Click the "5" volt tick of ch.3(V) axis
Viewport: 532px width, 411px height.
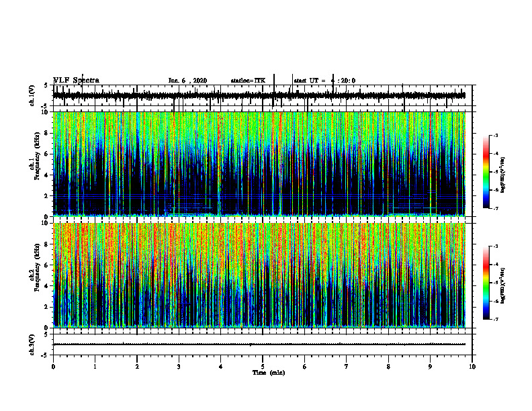[46, 334]
